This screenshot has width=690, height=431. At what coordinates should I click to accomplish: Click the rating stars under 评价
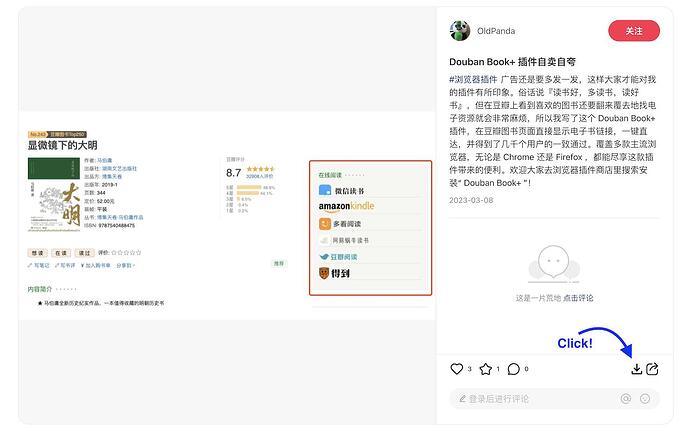tap(126, 253)
